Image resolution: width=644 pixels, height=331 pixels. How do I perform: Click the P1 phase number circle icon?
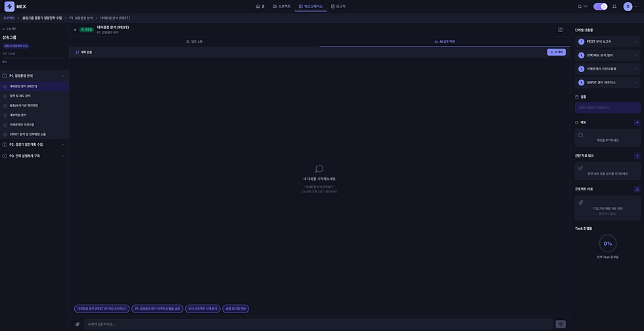pos(5,76)
